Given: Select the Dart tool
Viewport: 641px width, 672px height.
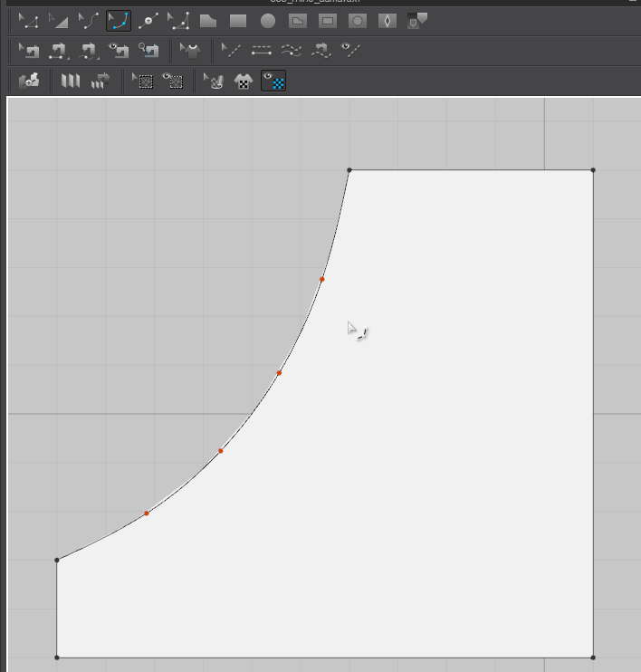Looking at the screenshot, I should click(387, 21).
